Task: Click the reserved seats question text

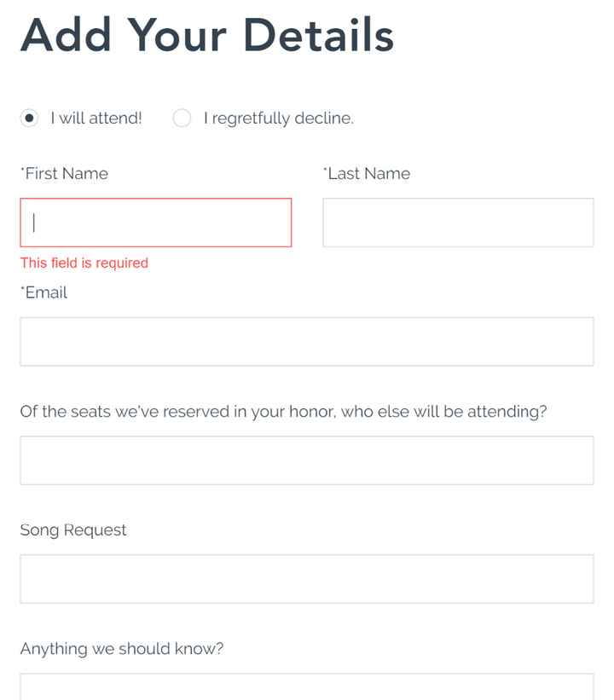Action: (283, 412)
